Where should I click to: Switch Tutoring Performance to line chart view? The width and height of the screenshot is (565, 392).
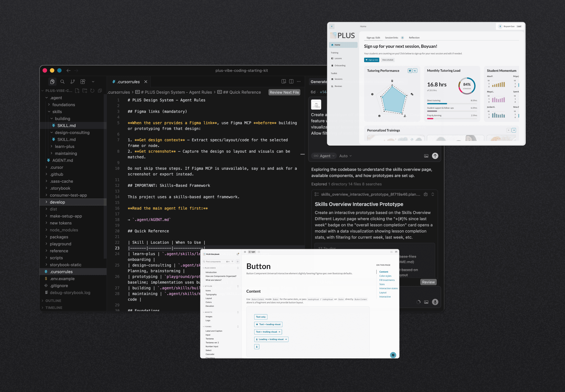coord(415,71)
